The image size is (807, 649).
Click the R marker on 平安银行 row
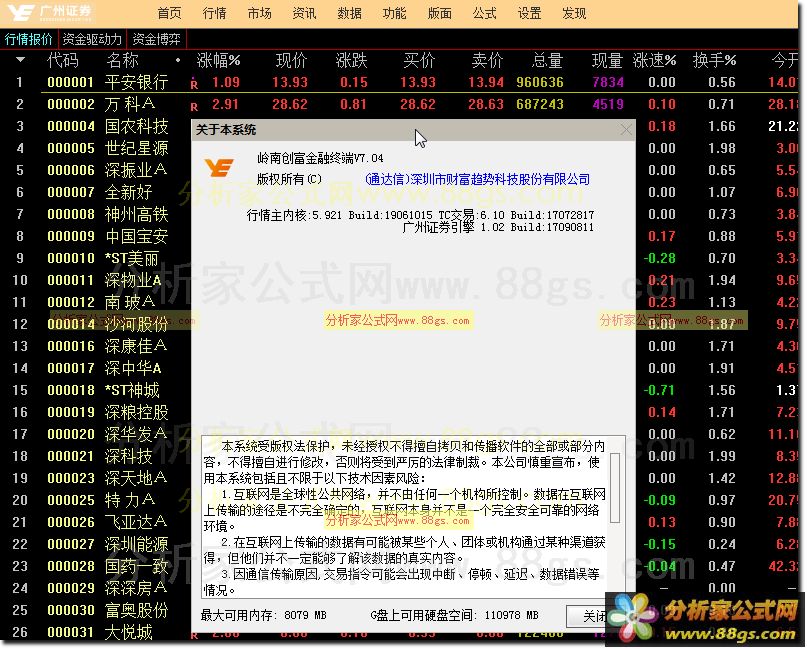[x=194, y=84]
